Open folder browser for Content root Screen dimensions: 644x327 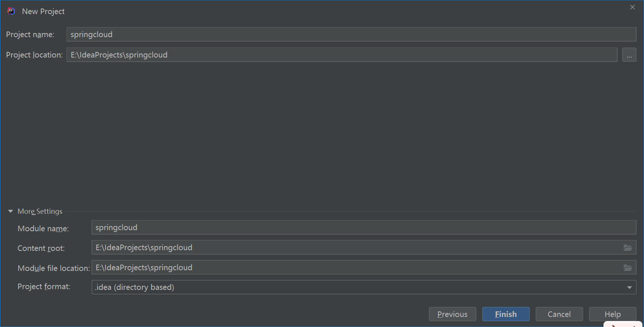[628, 248]
